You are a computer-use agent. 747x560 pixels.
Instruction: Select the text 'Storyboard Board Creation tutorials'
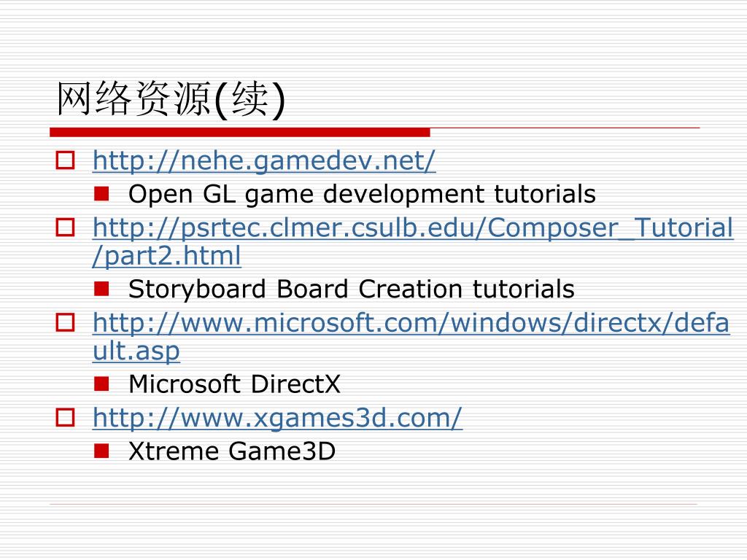[x=352, y=289]
